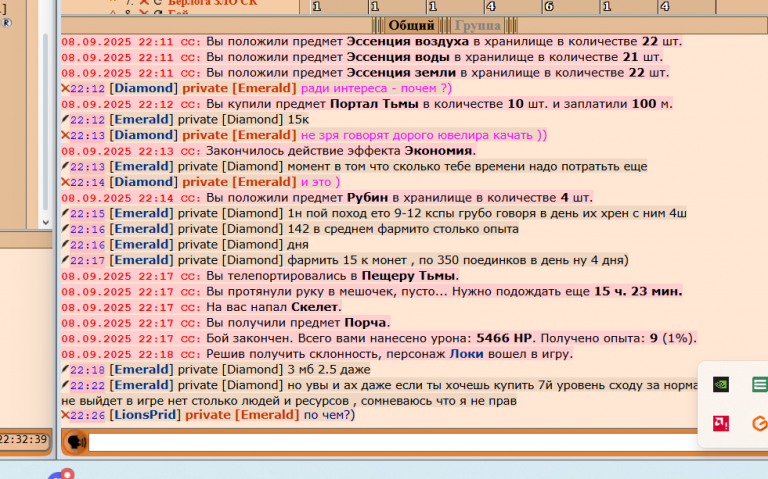Click sender [Diamond] in 'не зря говорят' message
Image resolution: width=768 pixels, height=479 pixels.
coord(144,135)
